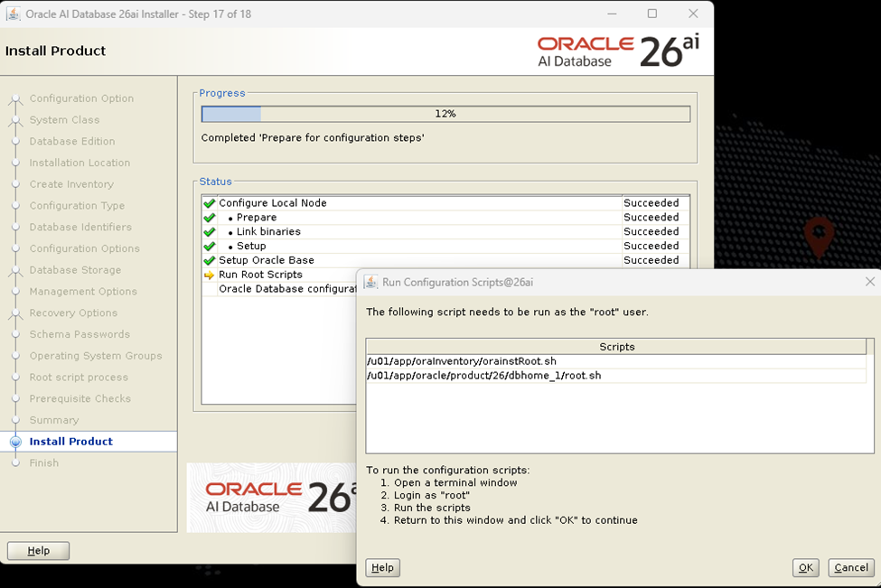Screen dimensions: 881x588
Task: Select the dbhome_1/root.sh script row
Action: point(616,376)
